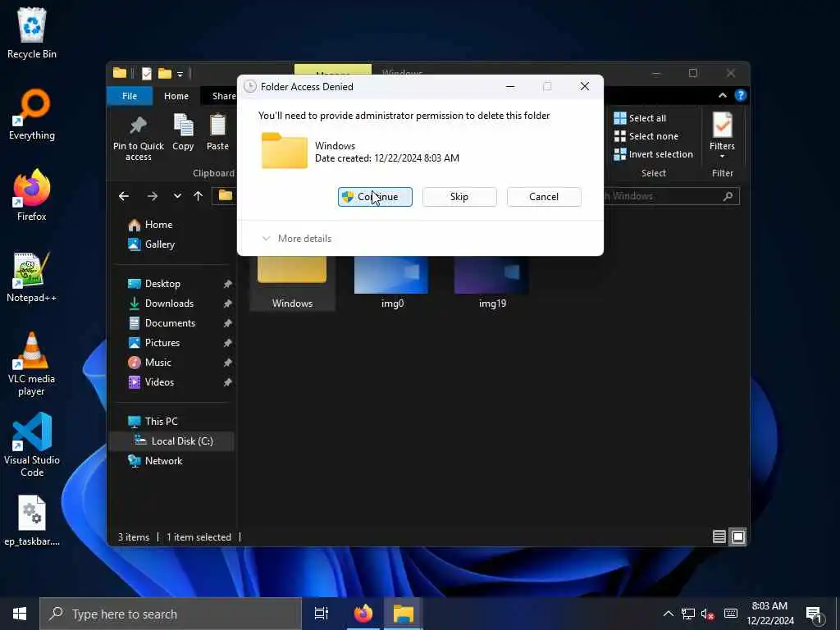Switch to the Home ribbon tab

click(x=176, y=96)
